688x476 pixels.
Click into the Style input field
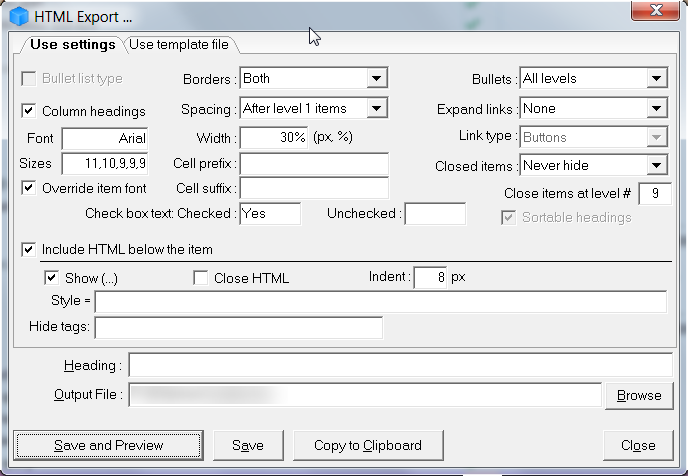[380, 302]
